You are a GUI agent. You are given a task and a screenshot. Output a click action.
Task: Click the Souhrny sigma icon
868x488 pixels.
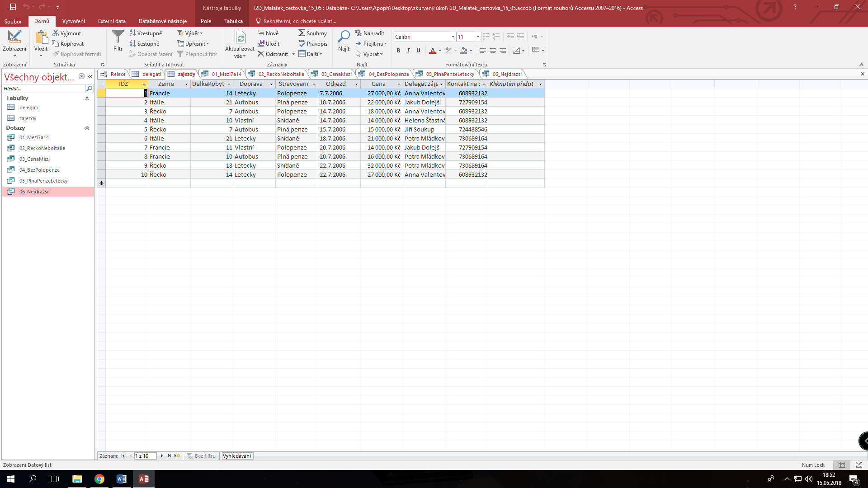[x=302, y=33]
